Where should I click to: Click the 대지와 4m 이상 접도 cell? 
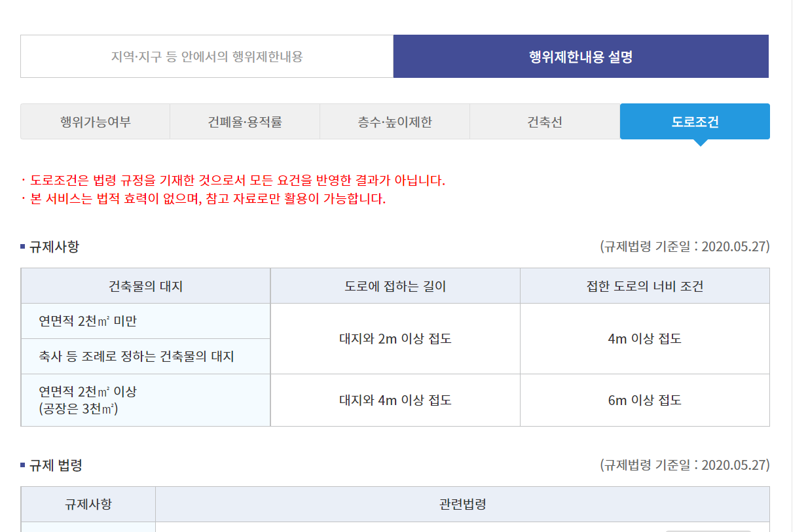coord(395,400)
